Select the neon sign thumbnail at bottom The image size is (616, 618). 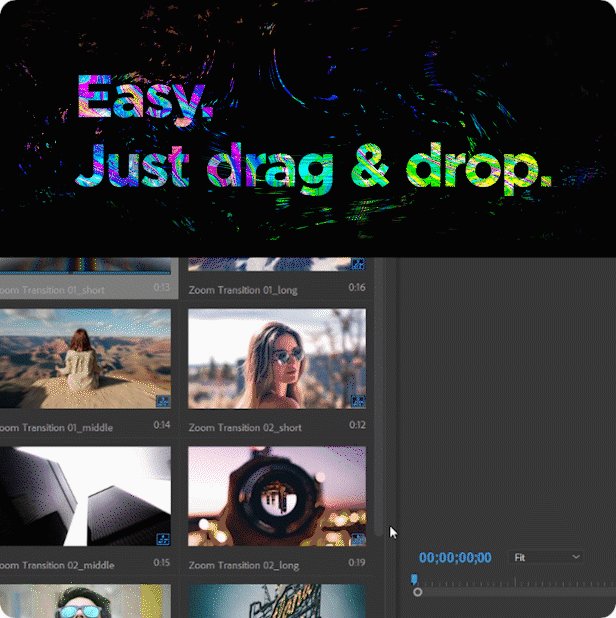coord(277,602)
